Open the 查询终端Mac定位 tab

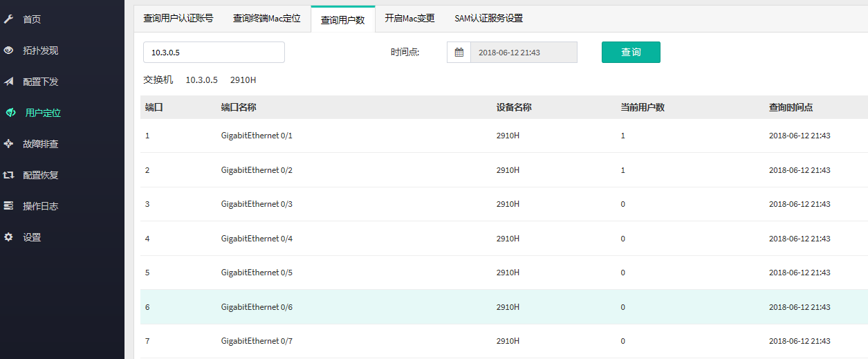pos(267,19)
